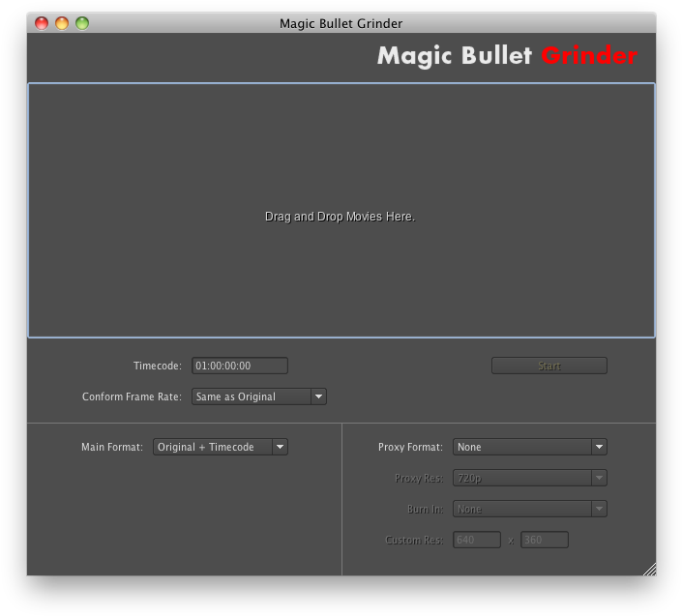Click the Custom Res height field 360

(x=545, y=540)
